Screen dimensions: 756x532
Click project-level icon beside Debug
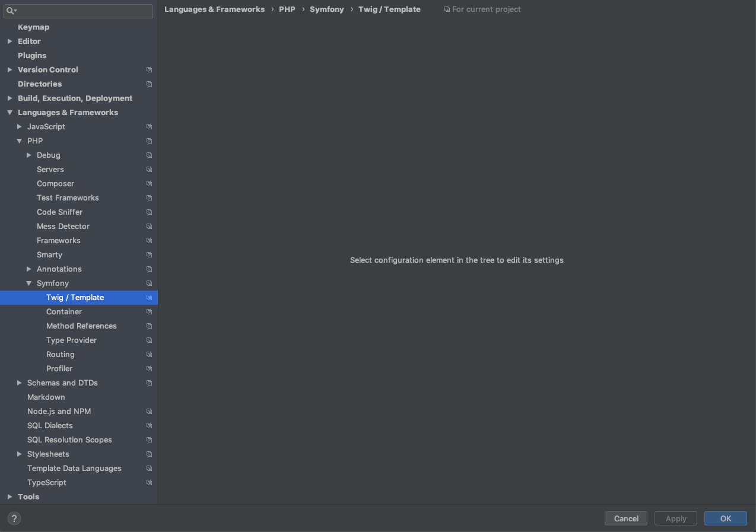coord(149,155)
